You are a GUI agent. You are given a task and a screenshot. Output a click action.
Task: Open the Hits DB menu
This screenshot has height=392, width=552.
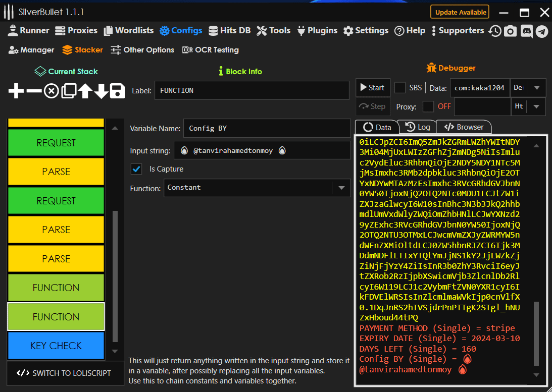pos(230,31)
